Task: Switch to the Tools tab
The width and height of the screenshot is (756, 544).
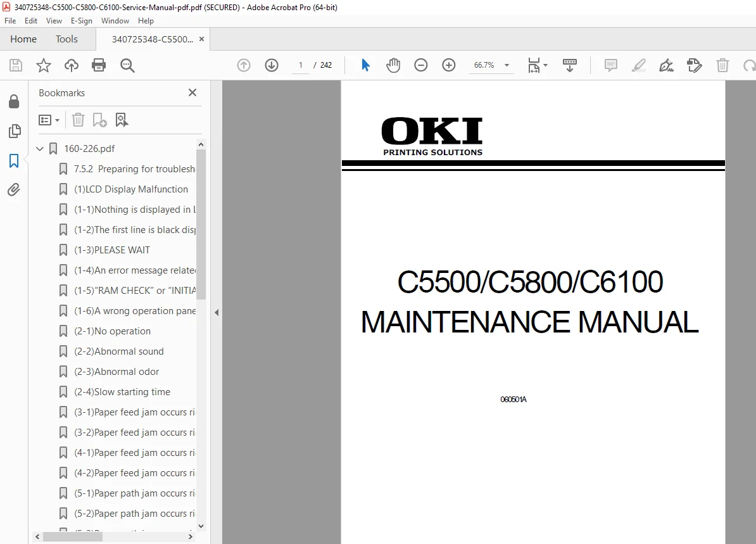Action: click(x=66, y=39)
